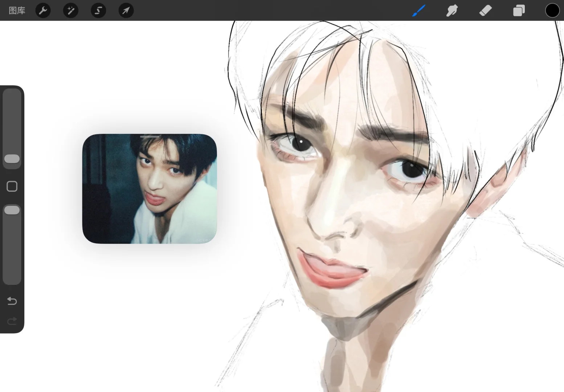Click the brush opacity slider handle
This screenshot has height=392, width=564.
point(12,210)
